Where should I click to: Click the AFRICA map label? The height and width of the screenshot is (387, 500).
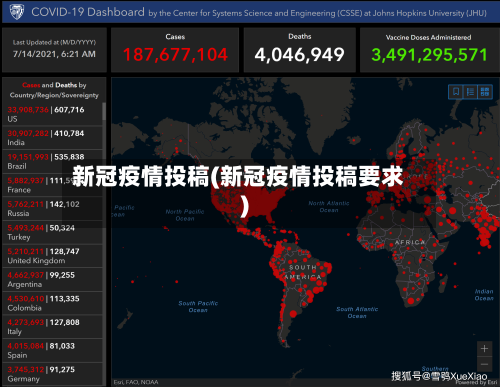click(410, 242)
